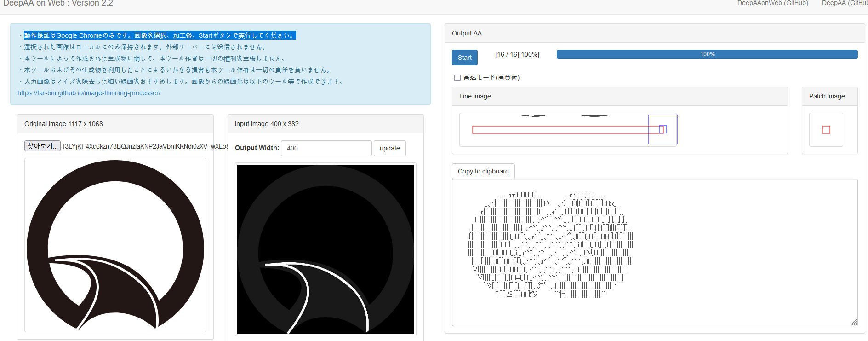Enable the 高速モード checkbox

[457, 78]
